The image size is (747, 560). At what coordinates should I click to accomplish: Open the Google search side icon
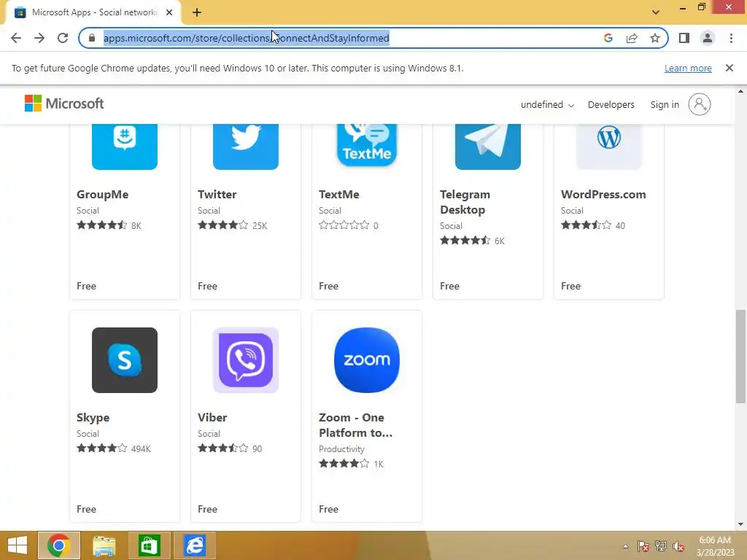(608, 38)
